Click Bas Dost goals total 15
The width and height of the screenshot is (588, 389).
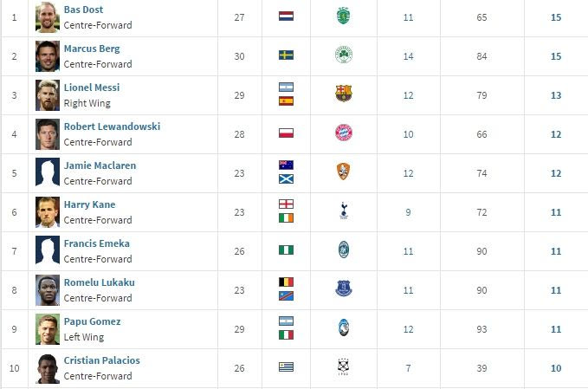coord(556,16)
